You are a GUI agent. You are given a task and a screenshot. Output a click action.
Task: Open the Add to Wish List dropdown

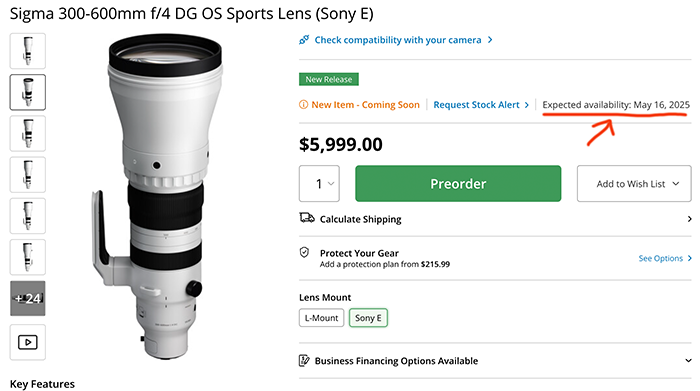(x=634, y=183)
